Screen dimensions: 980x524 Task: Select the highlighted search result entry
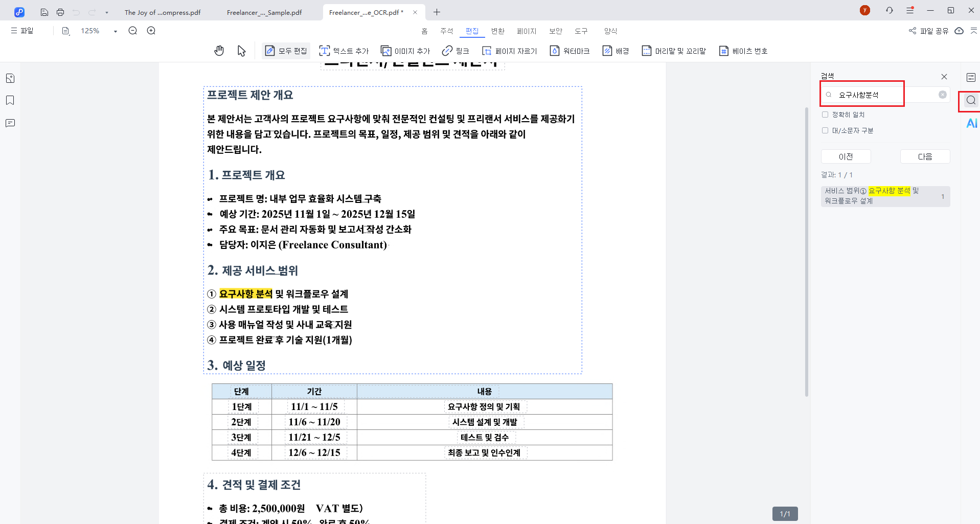[885, 196]
